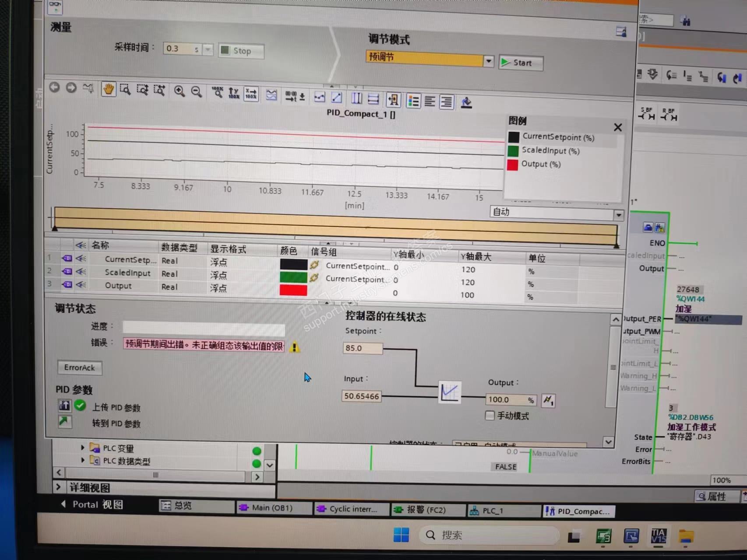The height and width of the screenshot is (560, 747).
Task: Switch to the PLC_1 tab
Action: (x=504, y=511)
